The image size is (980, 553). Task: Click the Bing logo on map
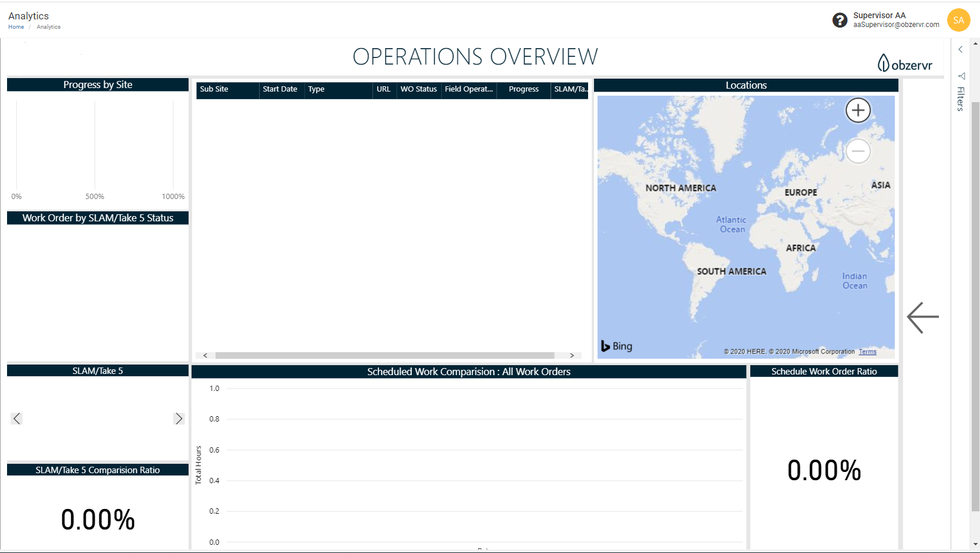coord(616,346)
